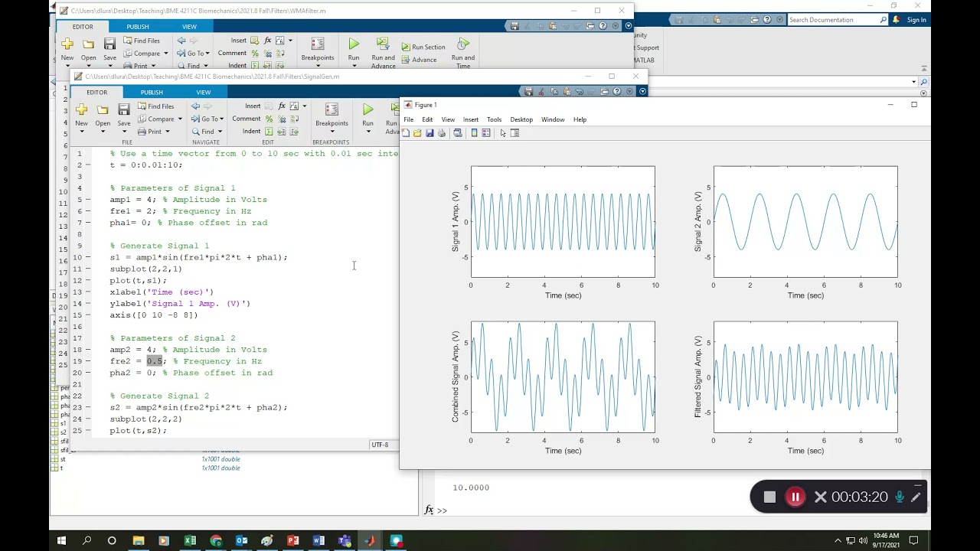This screenshot has width=980, height=551.
Task: Open the Desktop menu in Figure 1
Action: [521, 119]
